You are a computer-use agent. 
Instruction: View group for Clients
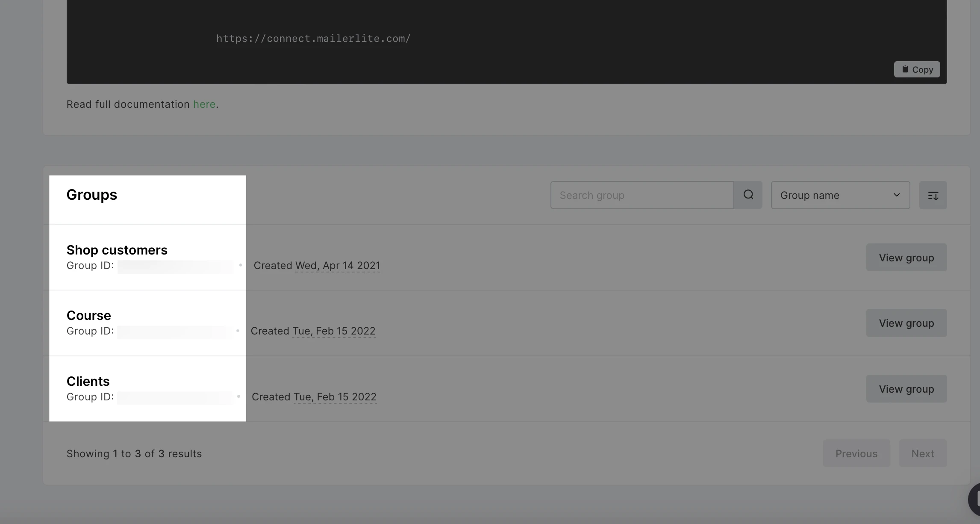pyautogui.click(x=906, y=389)
